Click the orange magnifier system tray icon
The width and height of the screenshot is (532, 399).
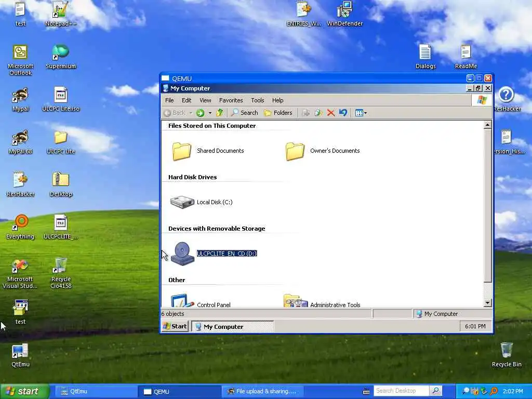[x=494, y=392]
